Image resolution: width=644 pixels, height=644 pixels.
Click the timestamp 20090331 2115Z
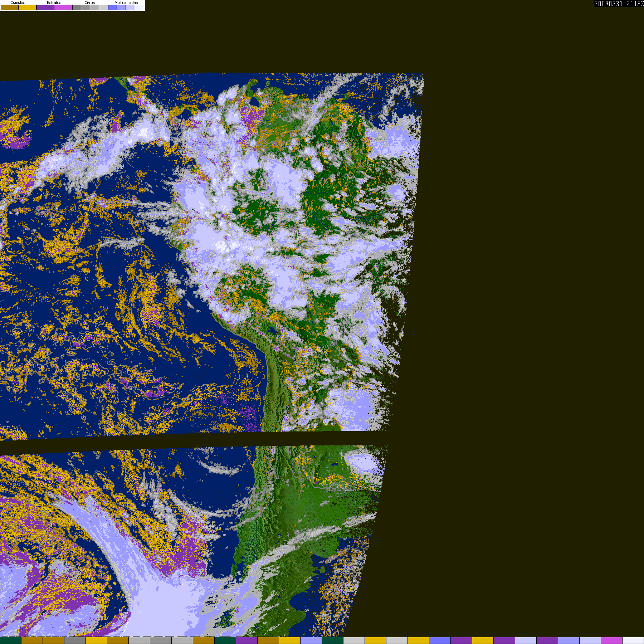[619, 4]
